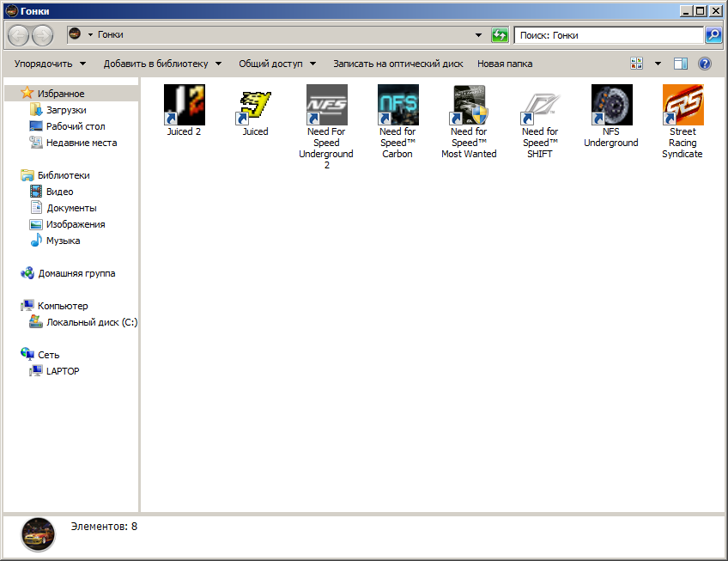Image resolution: width=728 pixels, height=561 pixels.
Task: Open Рабочий стол label in sidebar
Action: pos(76,126)
